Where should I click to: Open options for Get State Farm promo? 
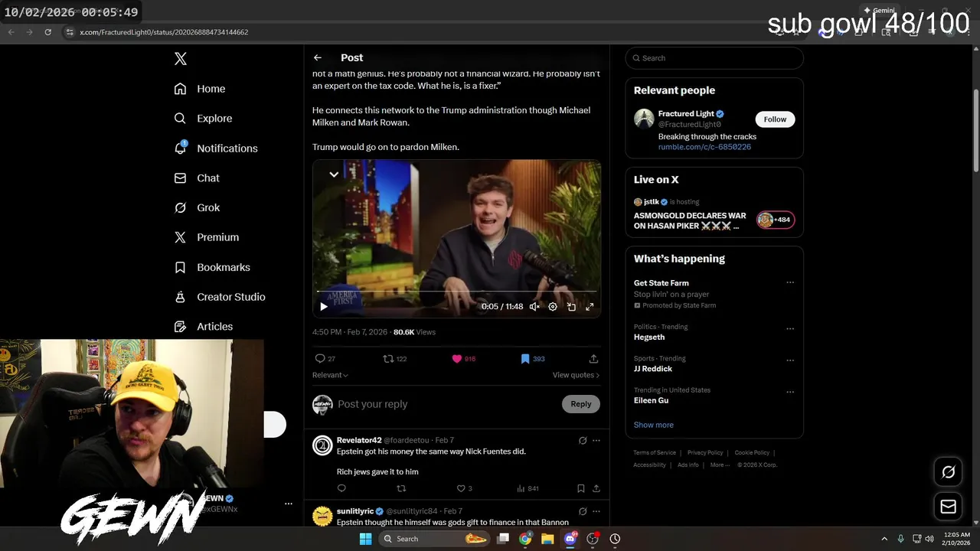[790, 282]
